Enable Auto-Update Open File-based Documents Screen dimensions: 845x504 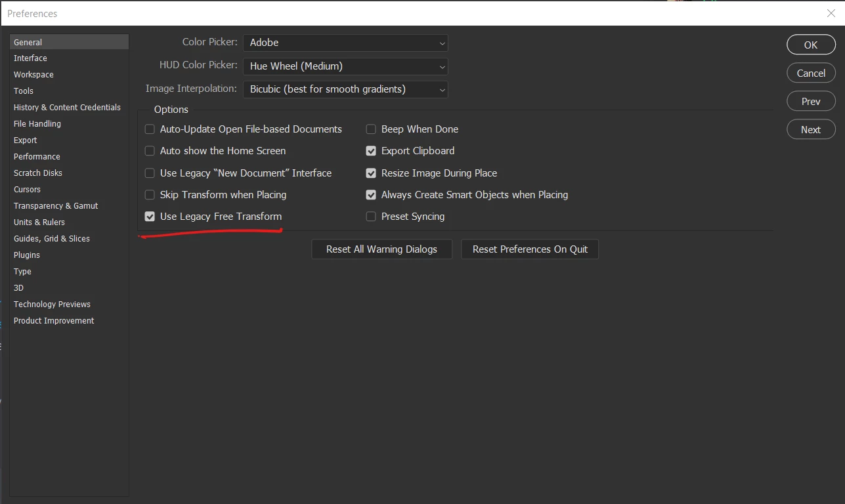[150, 129]
